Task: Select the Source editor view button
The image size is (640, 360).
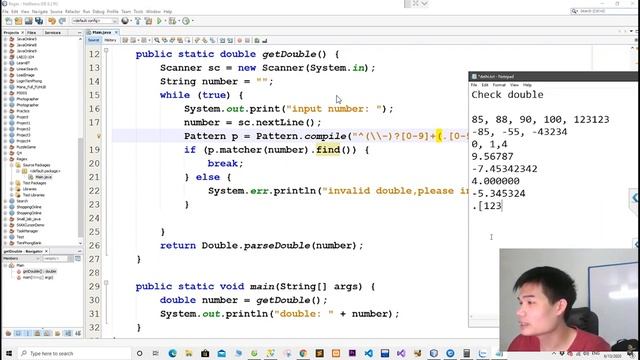Action: pyautogui.click(x=93, y=40)
